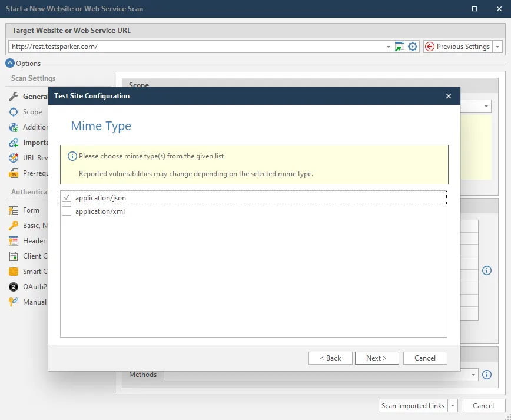The image size is (511, 420).
Task: Open the target URL history dropdown
Action: [x=388, y=46]
